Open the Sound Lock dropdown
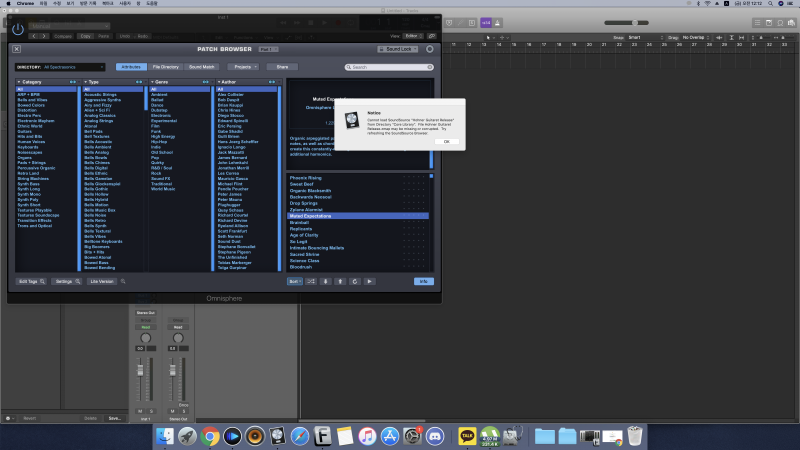The height and width of the screenshot is (450, 800). click(x=398, y=49)
